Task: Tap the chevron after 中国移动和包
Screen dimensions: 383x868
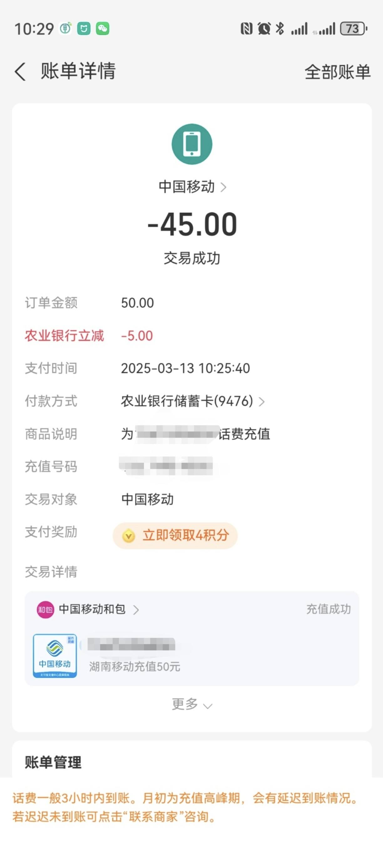Action: pos(136,609)
